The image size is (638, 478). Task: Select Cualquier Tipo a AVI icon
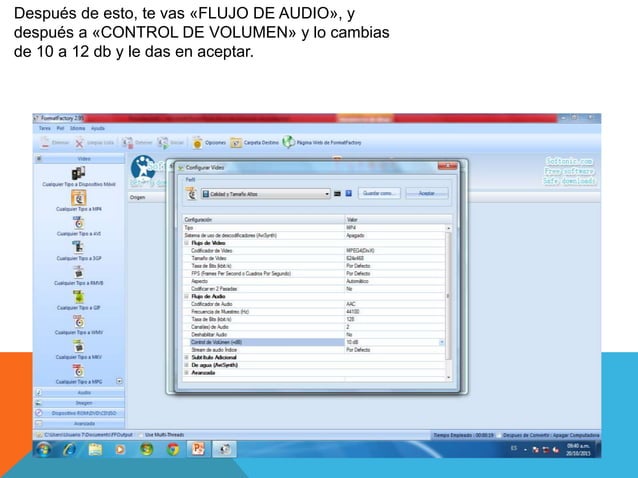(x=79, y=223)
